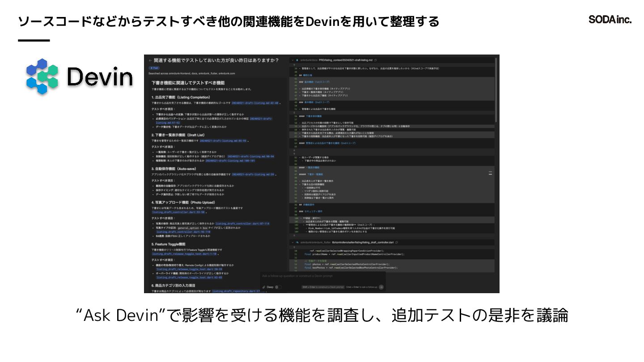
Task: Click the send arrow button in prompt box
Action: (x=381, y=287)
